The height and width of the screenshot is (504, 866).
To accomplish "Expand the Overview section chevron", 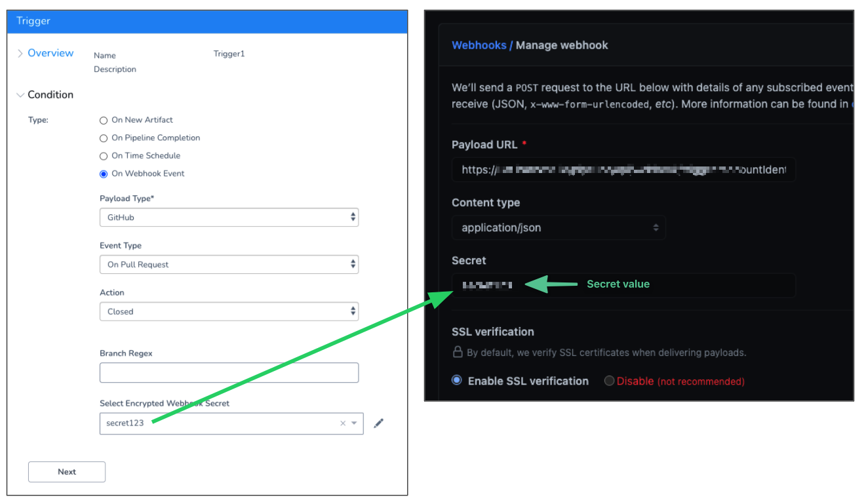I will click(20, 53).
